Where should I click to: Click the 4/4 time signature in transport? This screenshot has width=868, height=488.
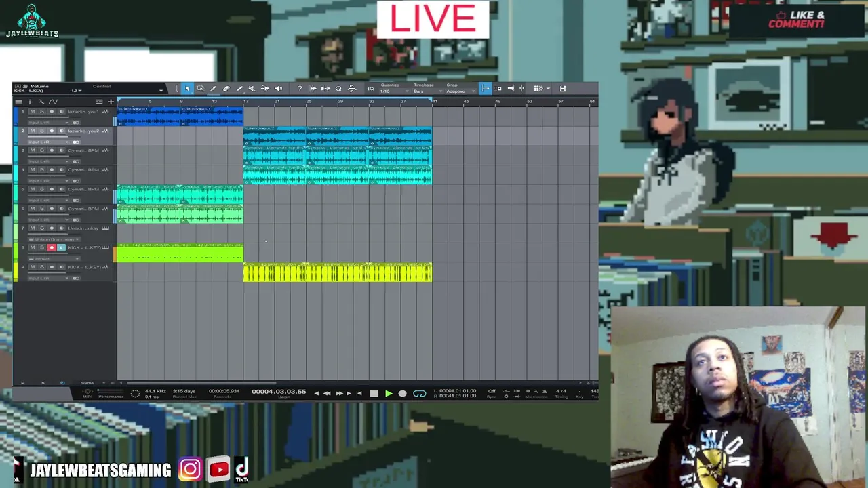pos(561,391)
